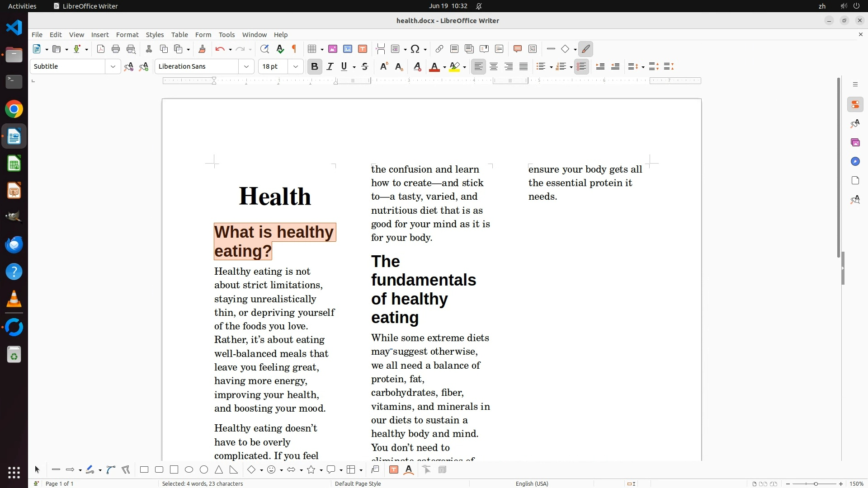
Task: Open the Font Name dropdown list
Action: pyautogui.click(x=246, y=67)
